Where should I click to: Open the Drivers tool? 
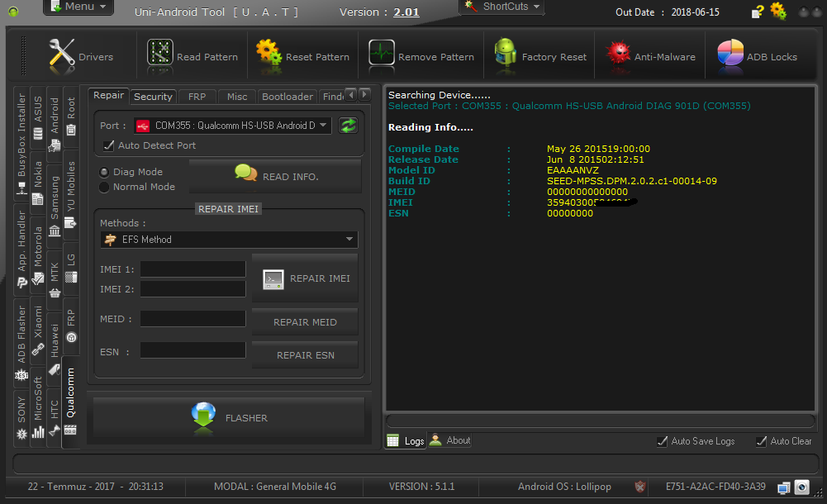click(80, 57)
